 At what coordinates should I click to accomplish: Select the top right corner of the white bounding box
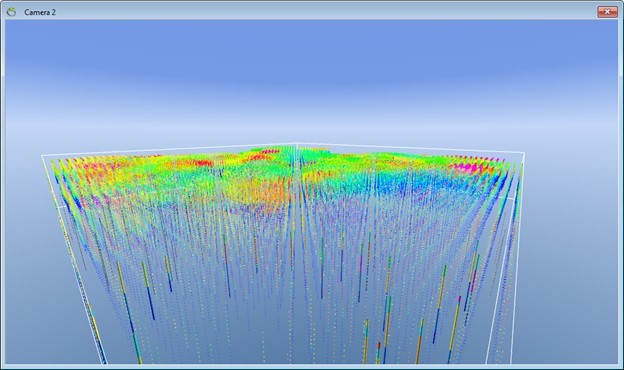tap(524, 153)
